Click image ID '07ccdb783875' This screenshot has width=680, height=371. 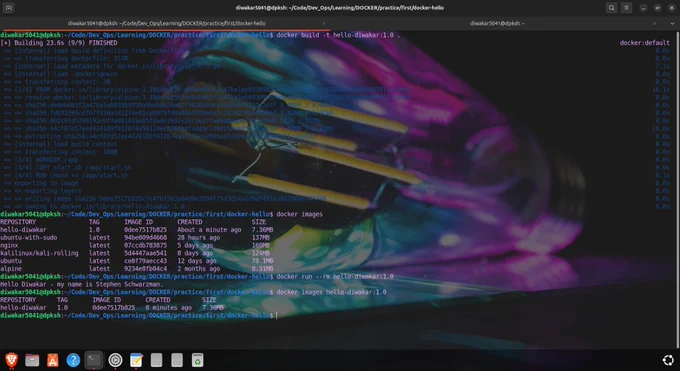[x=145, y=246]
